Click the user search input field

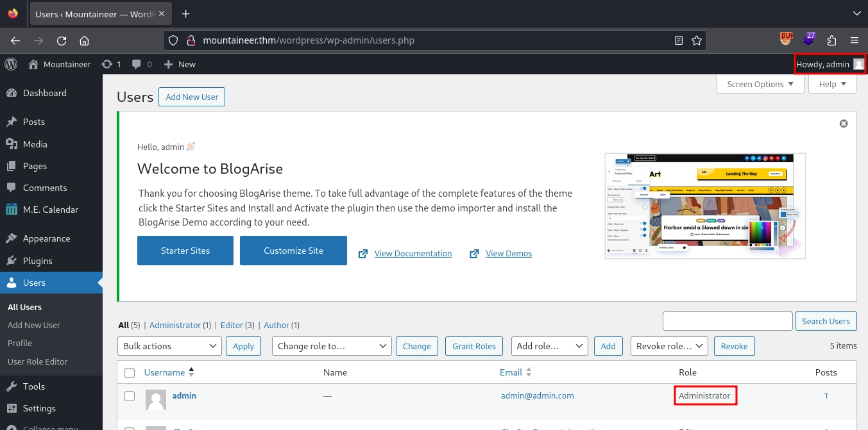click(x=727, y=321)
